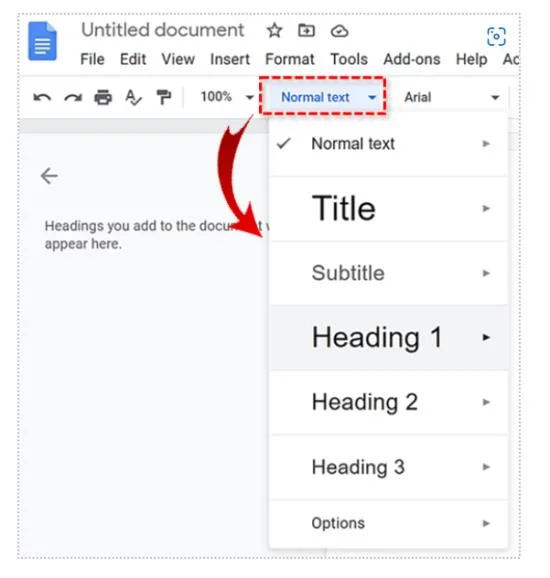This screenshot has width=550, height=578.
Task: Expand the Options submenu arrow
Action: 486,523
